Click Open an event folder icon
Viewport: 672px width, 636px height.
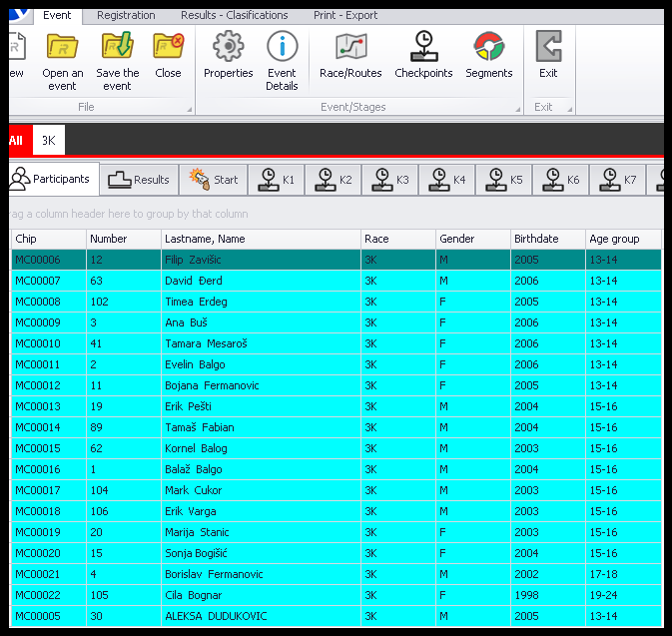click(63, 47)
